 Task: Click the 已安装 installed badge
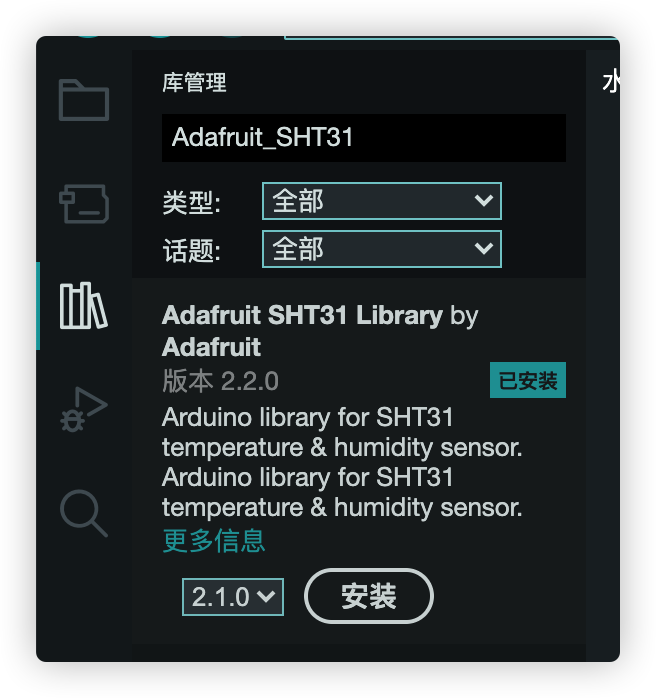point(528,380)
